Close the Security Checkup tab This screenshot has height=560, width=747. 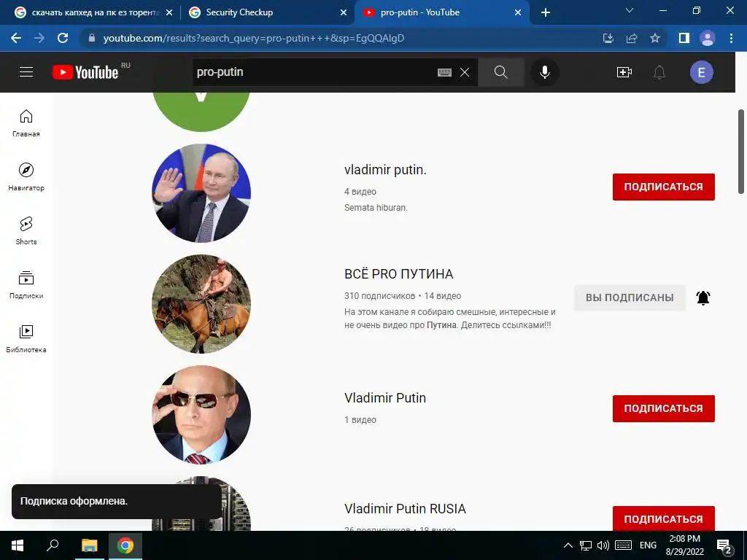344,13
